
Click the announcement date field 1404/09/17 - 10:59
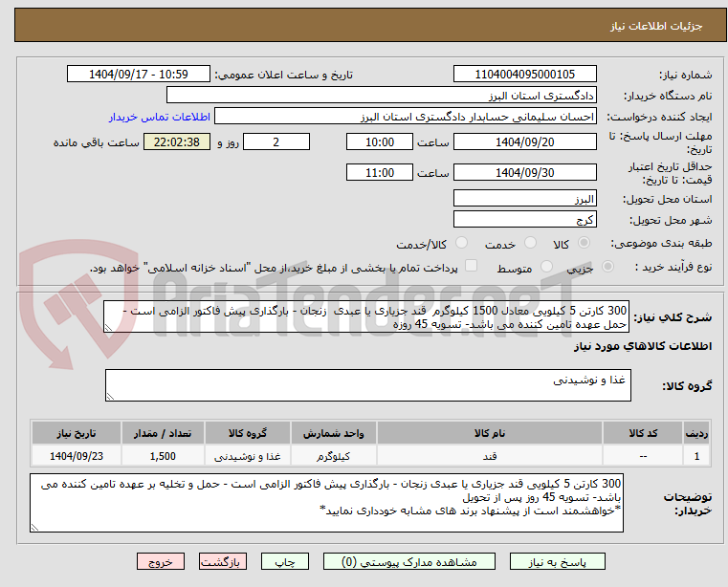(139, 74)
